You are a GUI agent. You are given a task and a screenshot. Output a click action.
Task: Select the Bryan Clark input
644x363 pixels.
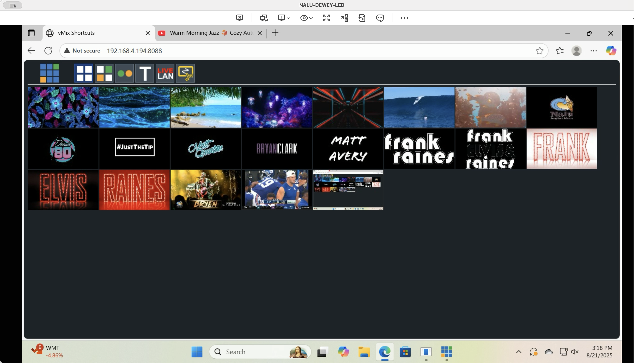pos(277,149)
